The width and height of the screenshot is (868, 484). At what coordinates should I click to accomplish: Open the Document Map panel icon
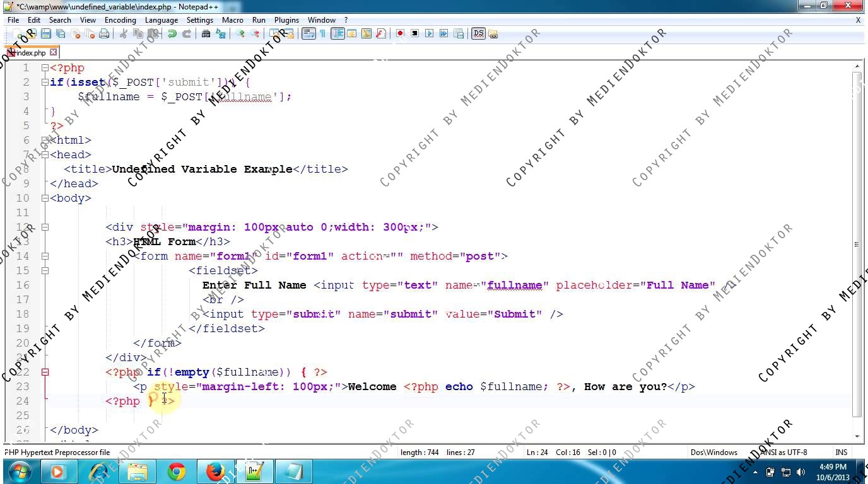tap(366, 33)
